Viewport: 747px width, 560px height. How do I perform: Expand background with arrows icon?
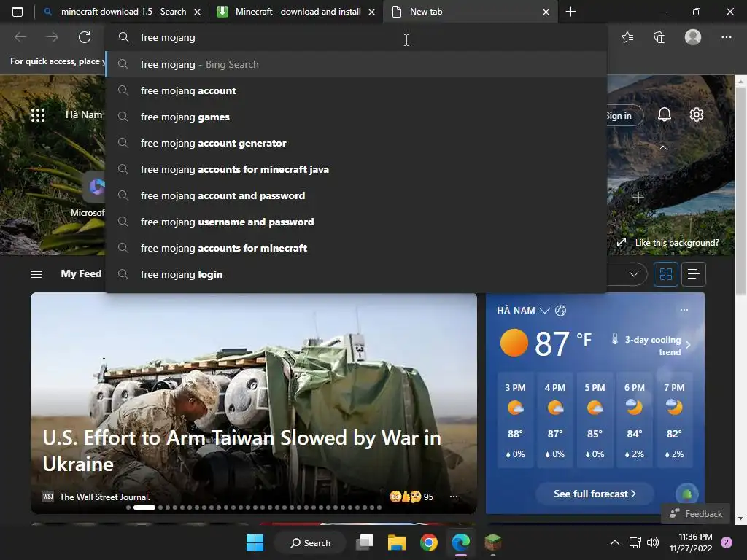[x=622, y=242]
